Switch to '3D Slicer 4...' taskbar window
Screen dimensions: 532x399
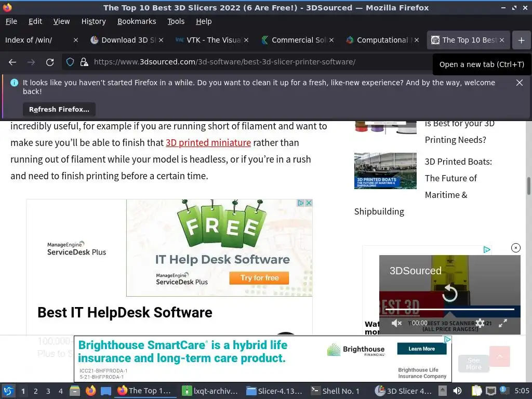[404, 391]
